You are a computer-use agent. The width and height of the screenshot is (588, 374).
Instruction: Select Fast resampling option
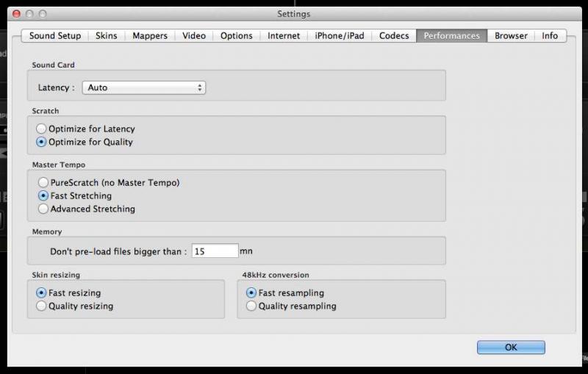click(x=252, y=293)
